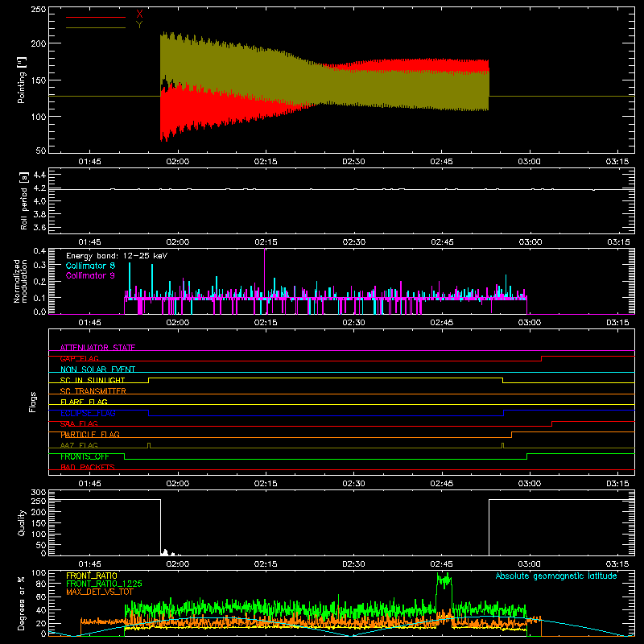
Task: Click the red X legend line sample
Action: (96, 17)
